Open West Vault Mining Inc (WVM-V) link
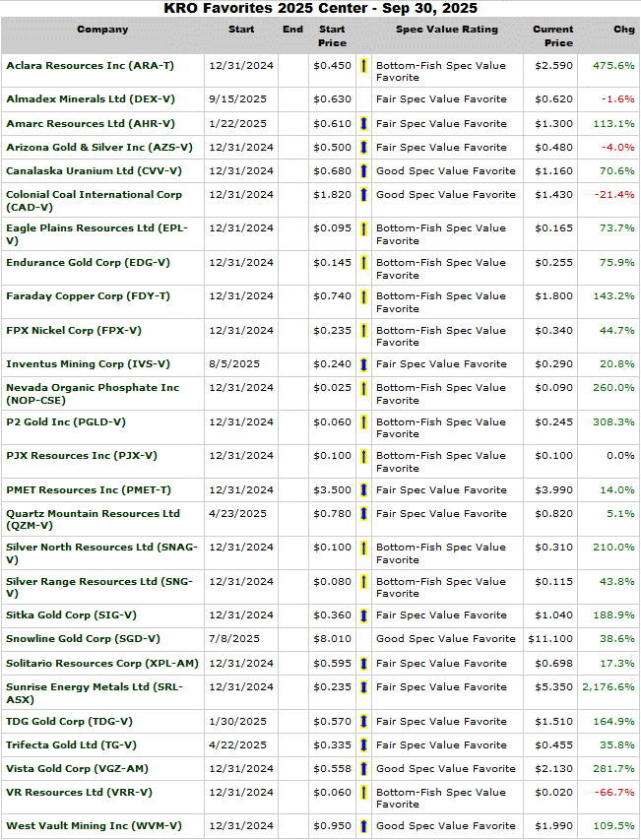This screenshot has width=641, height=840. (94, 826)
